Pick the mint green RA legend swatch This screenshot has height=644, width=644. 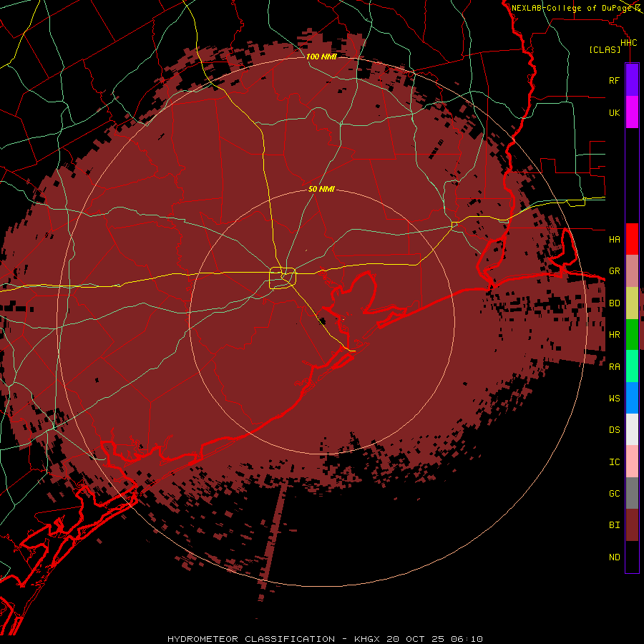point(632,366)
